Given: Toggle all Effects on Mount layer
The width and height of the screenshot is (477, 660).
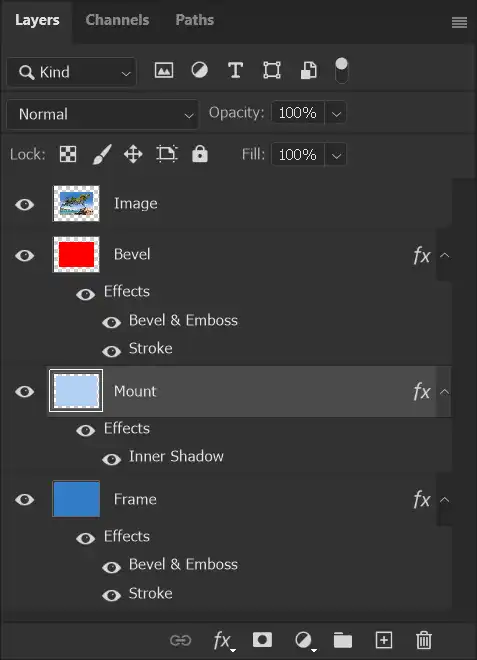Looking at the screenshot, I should tap(85, 431).
